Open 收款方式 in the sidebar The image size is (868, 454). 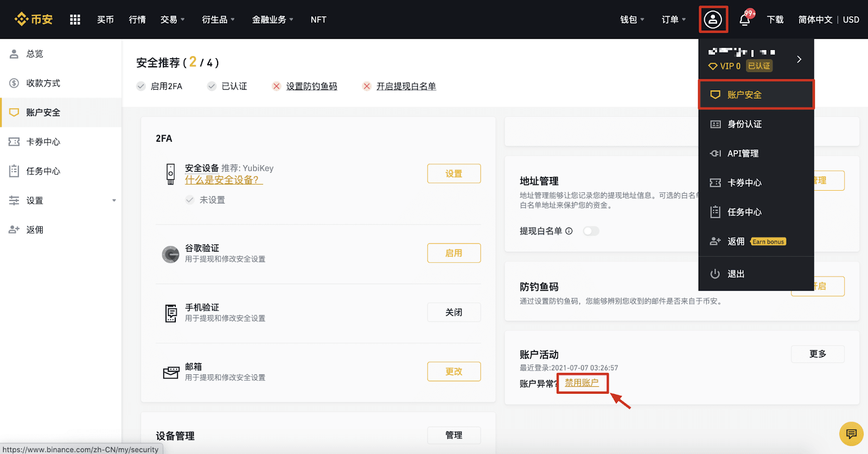61,83
